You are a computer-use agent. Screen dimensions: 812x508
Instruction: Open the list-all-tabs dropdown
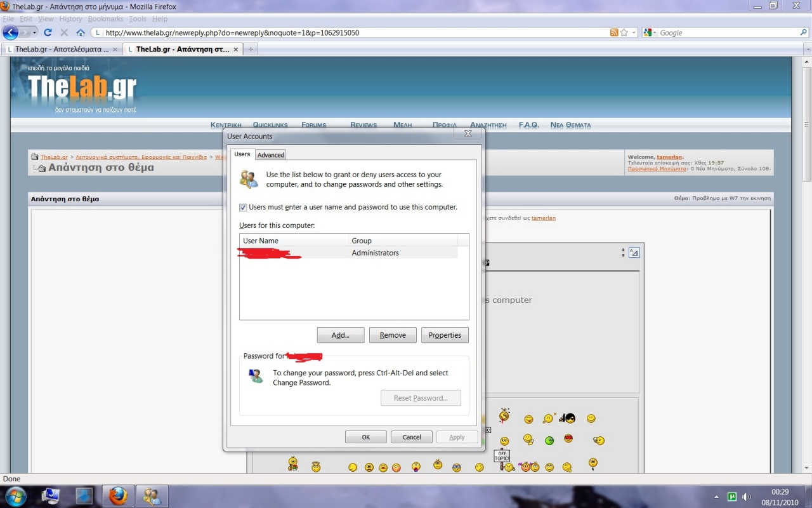tap(807, 49)
